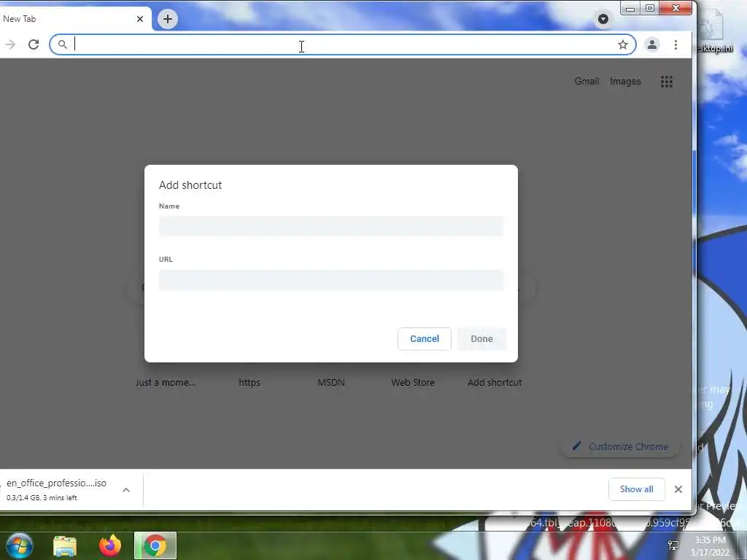Open Windows Explorer from taskbar
This screenshot has height=560, width=747.
[x=65, y=546]
